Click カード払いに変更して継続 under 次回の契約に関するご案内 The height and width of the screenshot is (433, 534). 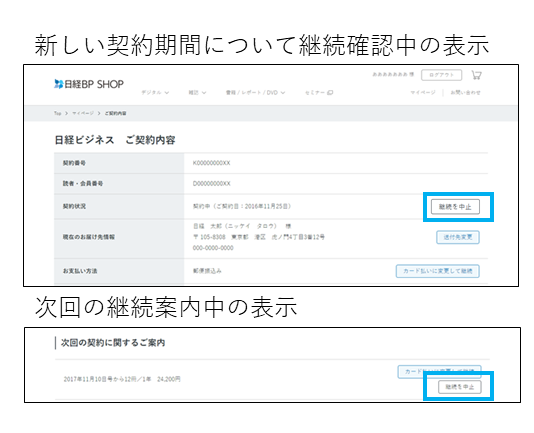[439, 372]
